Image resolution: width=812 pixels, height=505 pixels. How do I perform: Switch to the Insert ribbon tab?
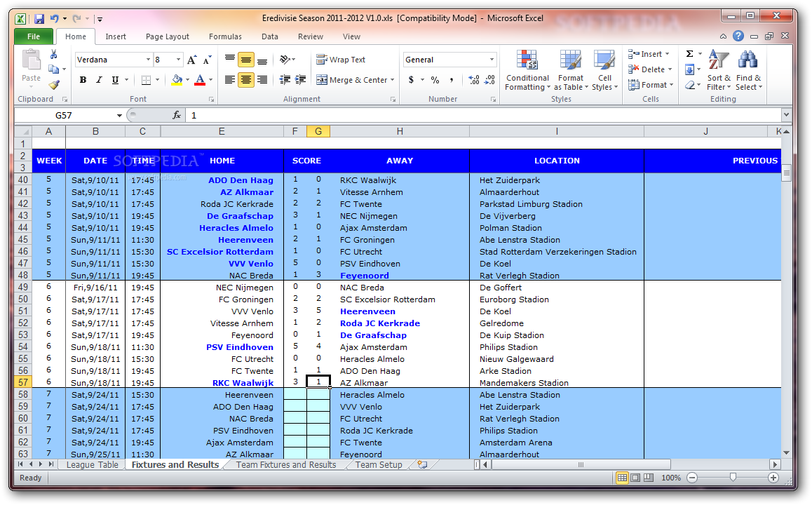(x=116, y=36)
